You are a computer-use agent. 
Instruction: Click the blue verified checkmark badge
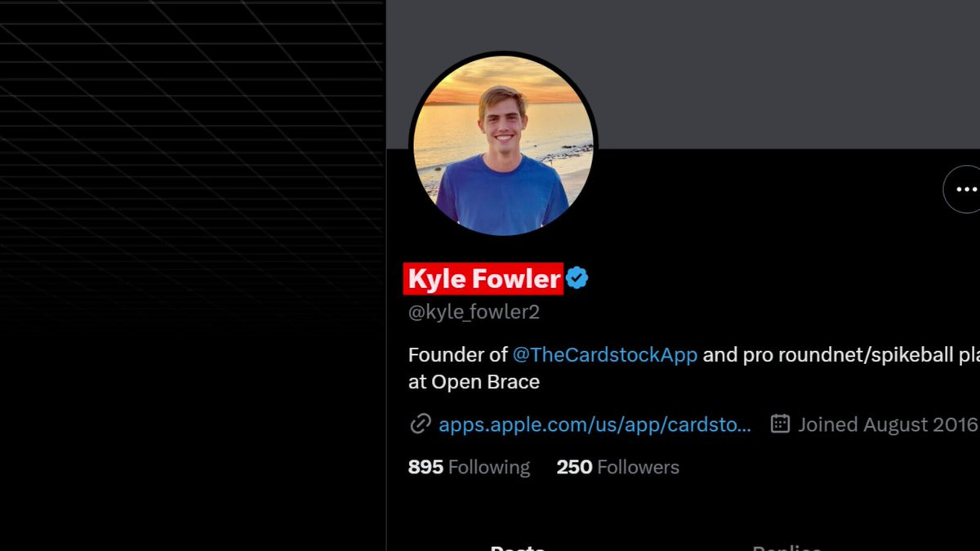(577, 278)
